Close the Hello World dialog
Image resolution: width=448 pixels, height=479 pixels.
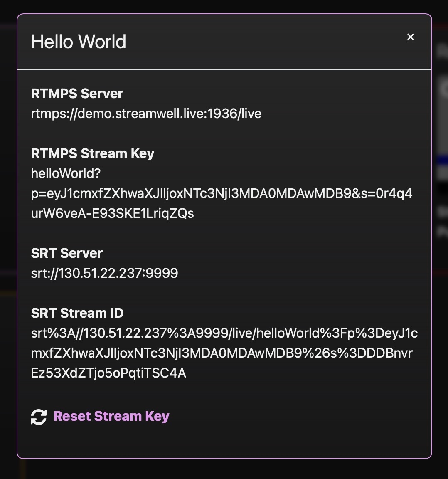point(411,37)
